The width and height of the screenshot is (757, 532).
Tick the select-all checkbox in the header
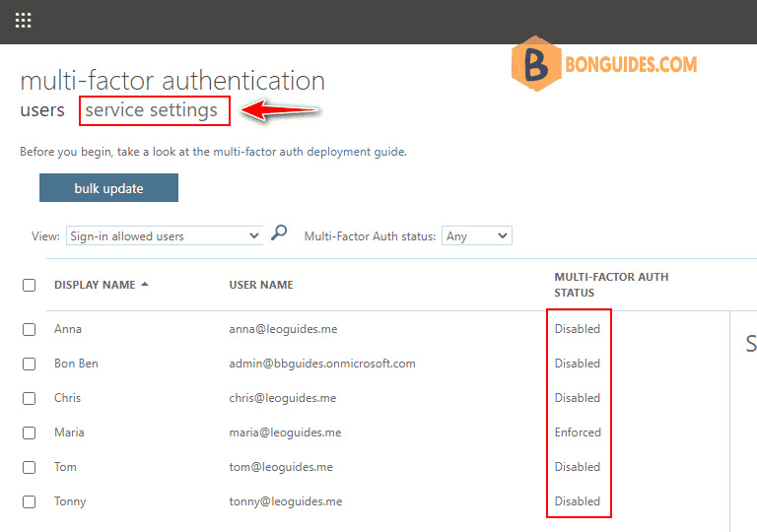(x=30, y=286)
